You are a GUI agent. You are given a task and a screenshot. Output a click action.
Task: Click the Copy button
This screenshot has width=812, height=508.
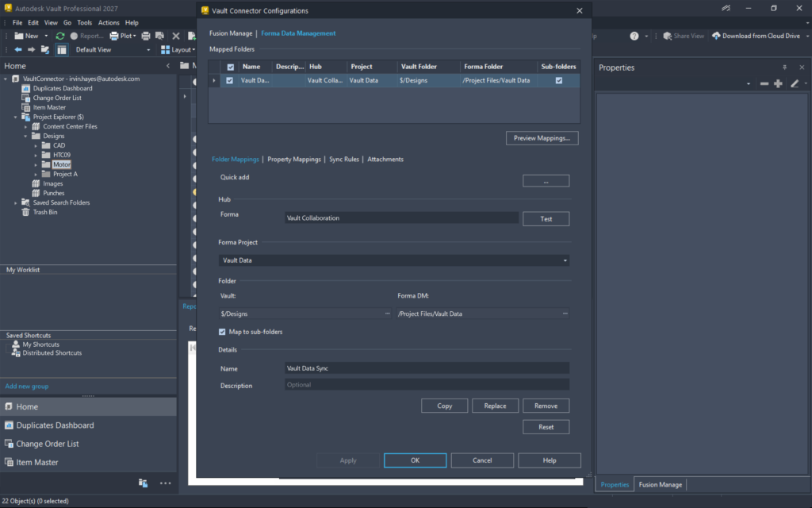444,406
